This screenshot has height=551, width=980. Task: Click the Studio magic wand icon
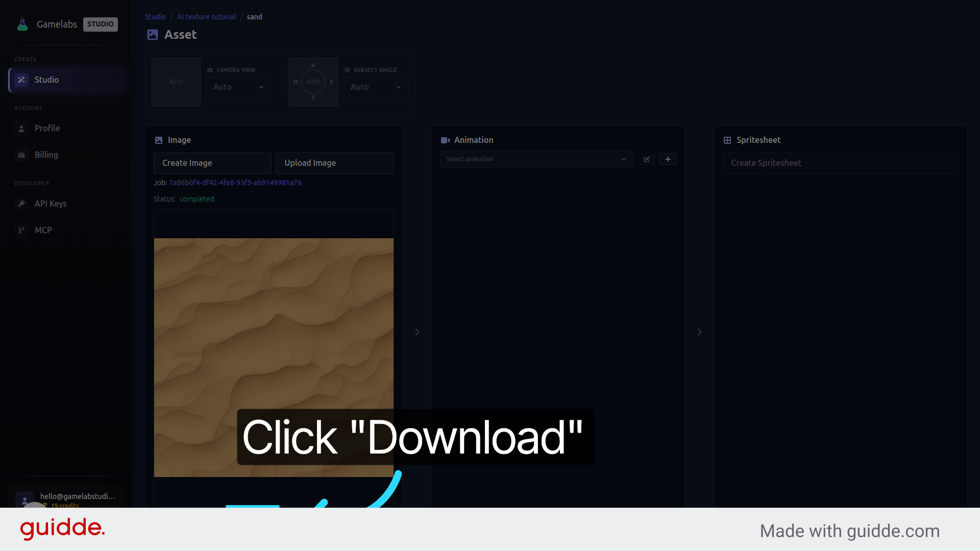tap(21, 80)
